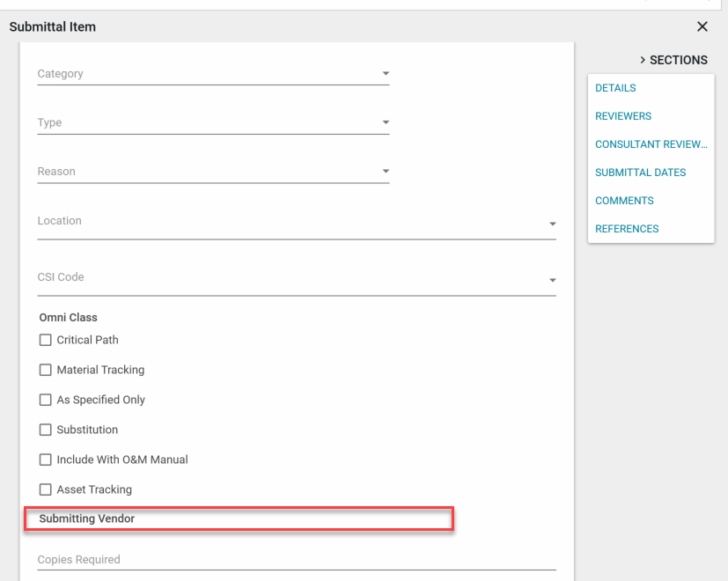The height and width of the screenshot is (581, 728).
Task: Close the Submittal Item dialog
Action: [702, 26]
